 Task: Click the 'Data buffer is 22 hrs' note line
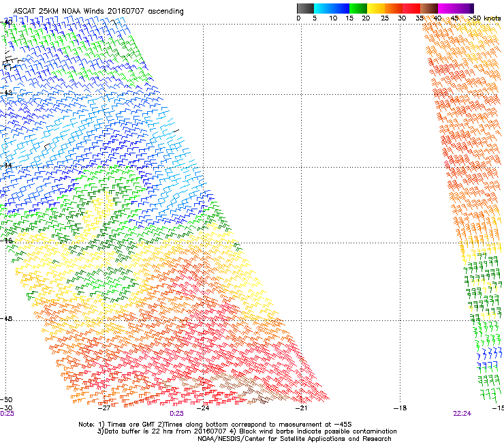pyautogui.click(x=247, y=431)
